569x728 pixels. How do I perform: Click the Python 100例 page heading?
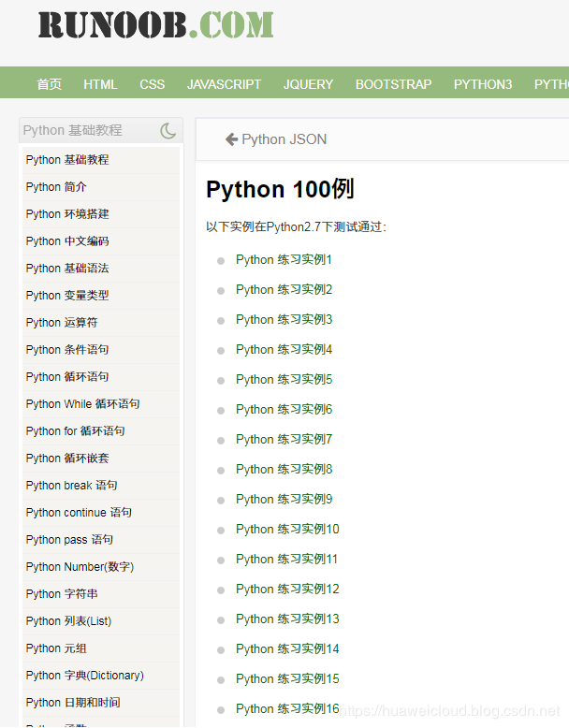[x=280, y=189]
